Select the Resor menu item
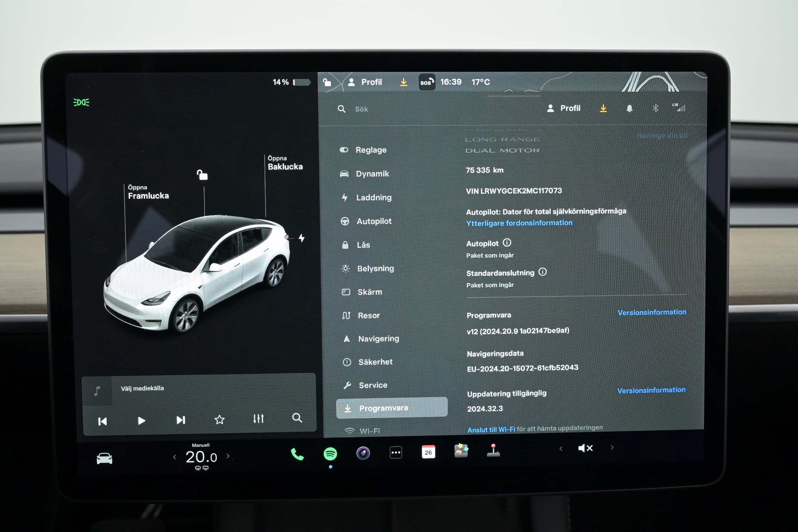 [x=361, y=316]
